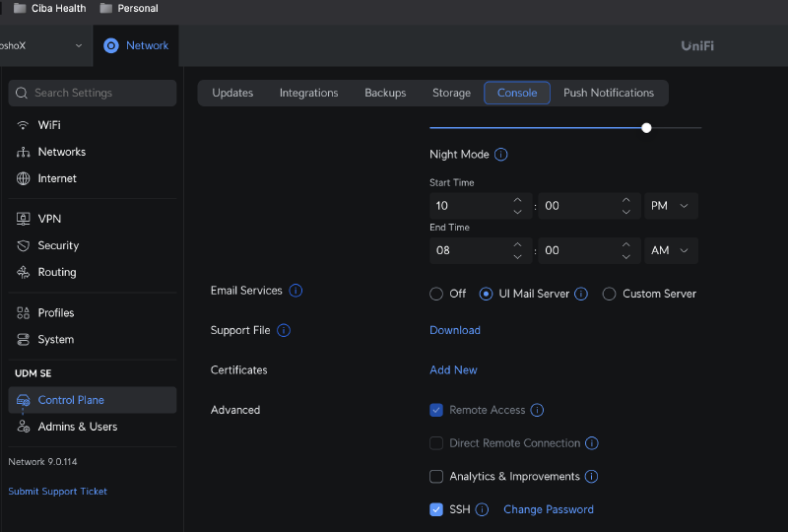Click the Internet globe icon
788x532 pixels.
click(23, 178)
